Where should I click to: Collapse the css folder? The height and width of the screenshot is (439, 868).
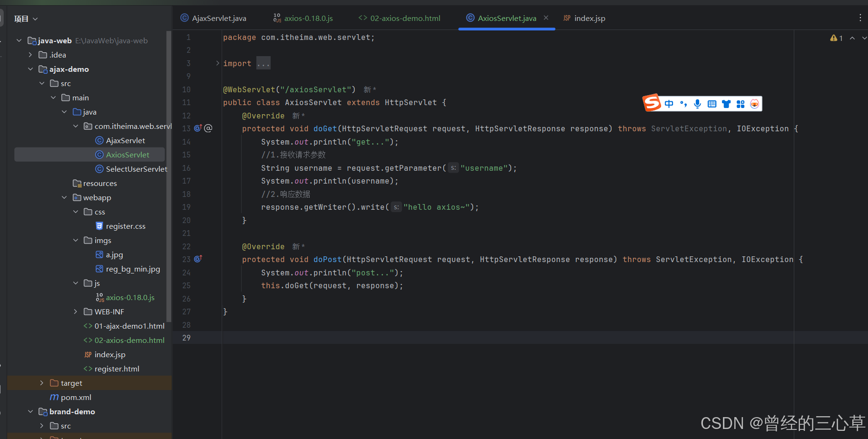(x=76, y=212)
